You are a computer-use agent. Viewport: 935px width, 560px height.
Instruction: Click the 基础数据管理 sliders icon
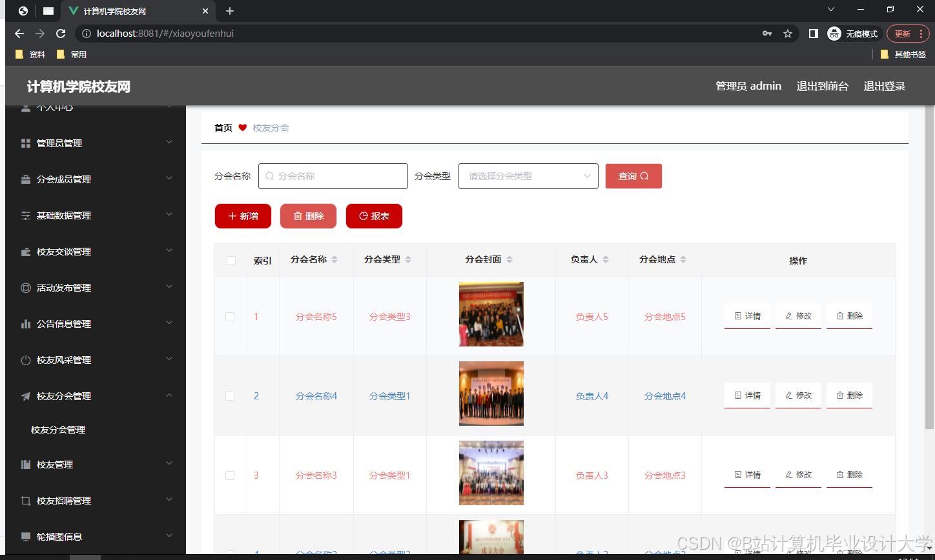[26, 215]
